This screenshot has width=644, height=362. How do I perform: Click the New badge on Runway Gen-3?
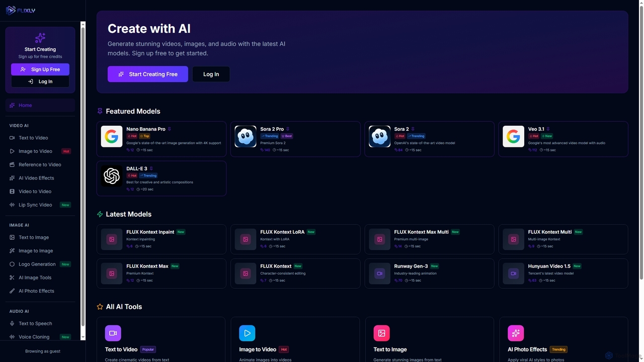point(434,266)
